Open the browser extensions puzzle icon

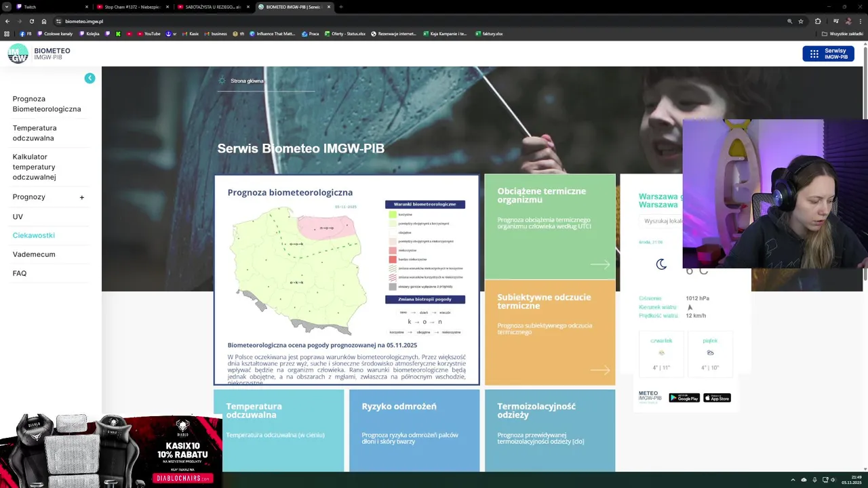pyautogui.click(x=818, y=21)
